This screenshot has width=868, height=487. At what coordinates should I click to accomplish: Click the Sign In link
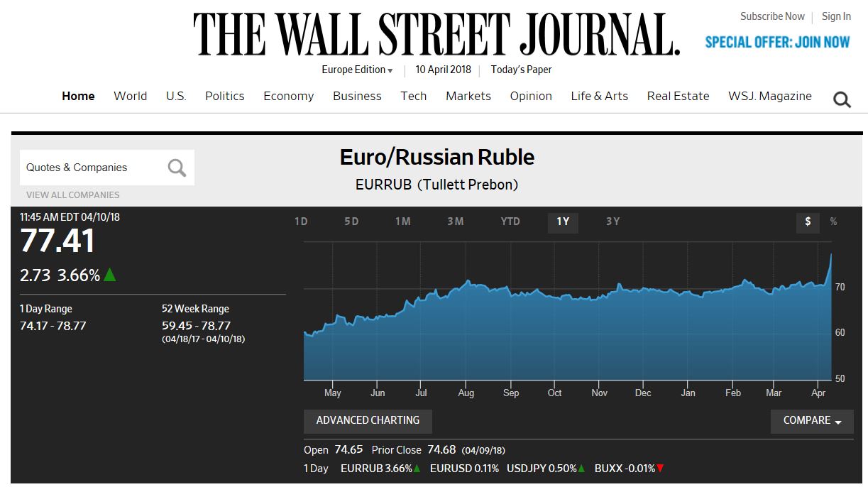(836, 16)
